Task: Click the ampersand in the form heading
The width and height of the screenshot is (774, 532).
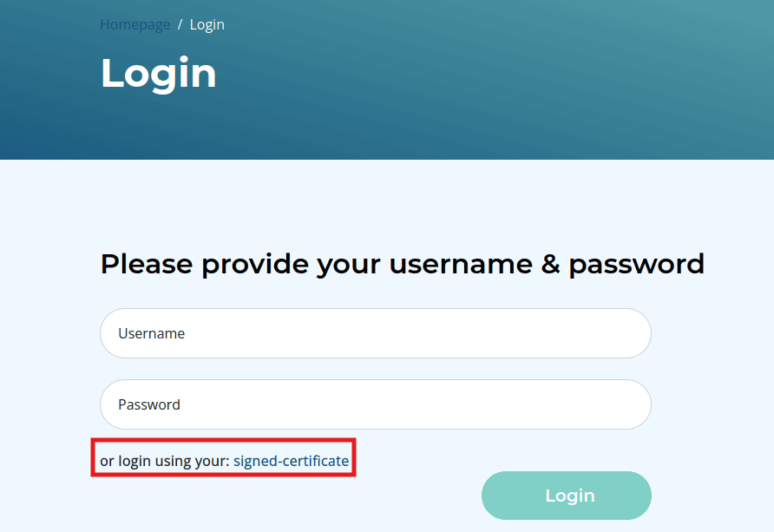Action: 550,264
